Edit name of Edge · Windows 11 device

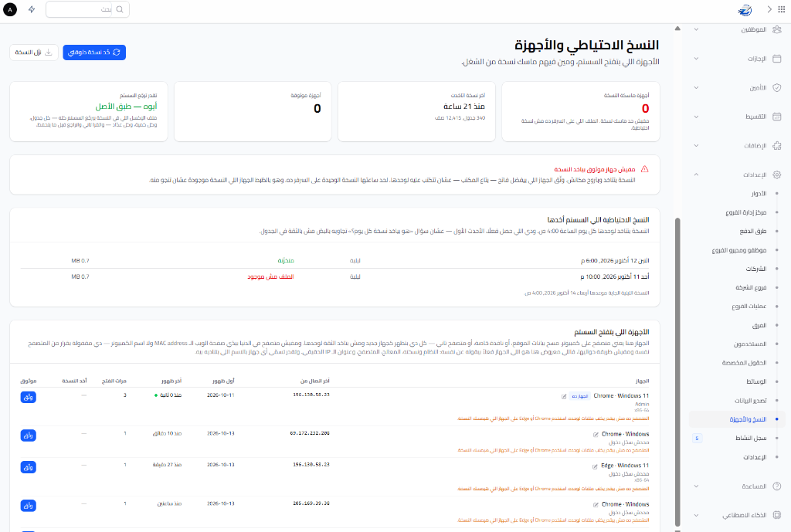pos(595,466)
